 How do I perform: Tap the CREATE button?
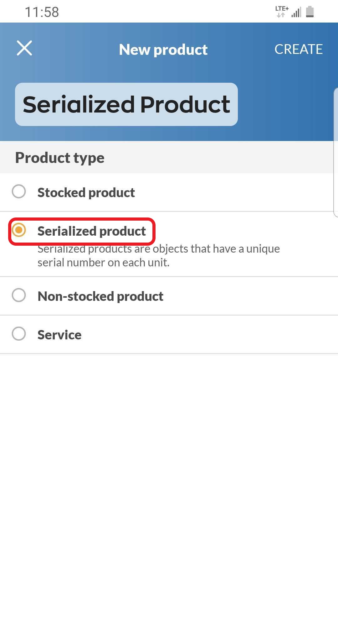298,49
